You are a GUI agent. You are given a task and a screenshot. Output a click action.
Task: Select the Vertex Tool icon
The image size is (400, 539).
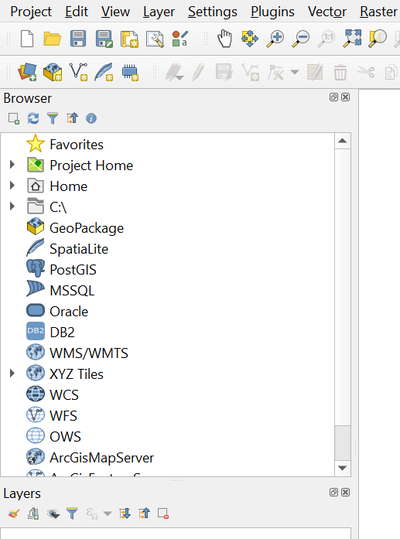pyautogui.click(x=277, y=72)
